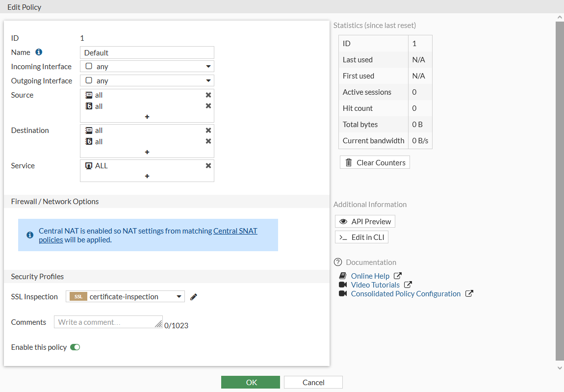Toggle Enable this policy switch
The image size is (564, 392).
click(x=75, y=347)
